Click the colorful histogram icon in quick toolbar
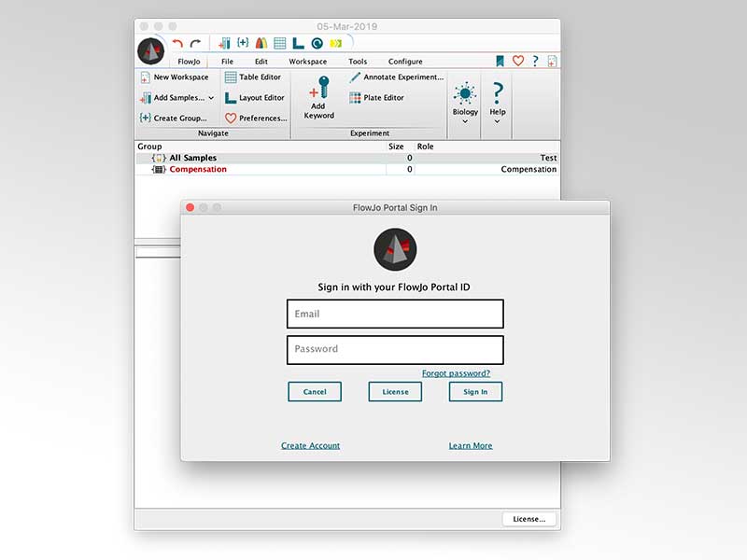747x560 pixels. (261, 43)
